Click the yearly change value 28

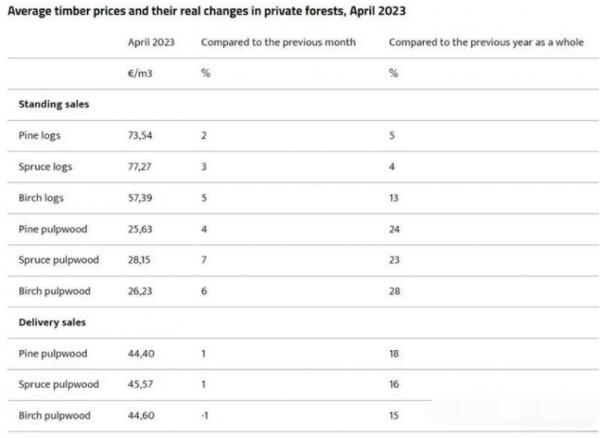point(394,291)
